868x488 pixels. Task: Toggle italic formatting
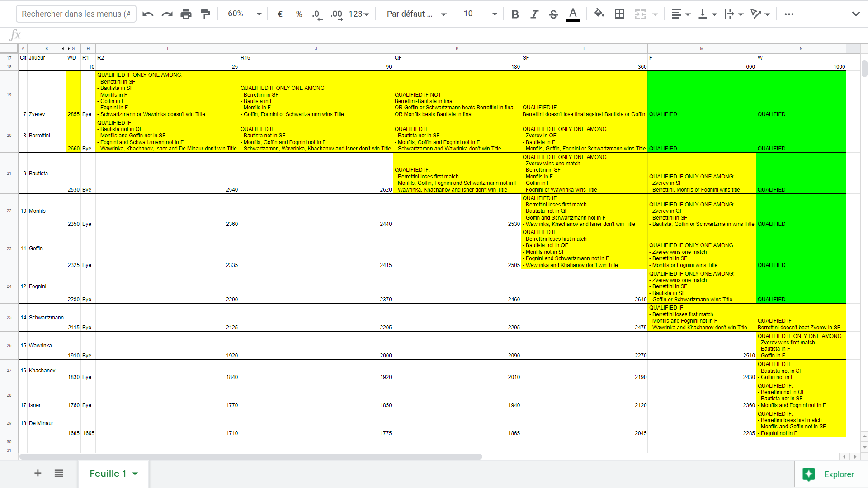pos(534,14)
